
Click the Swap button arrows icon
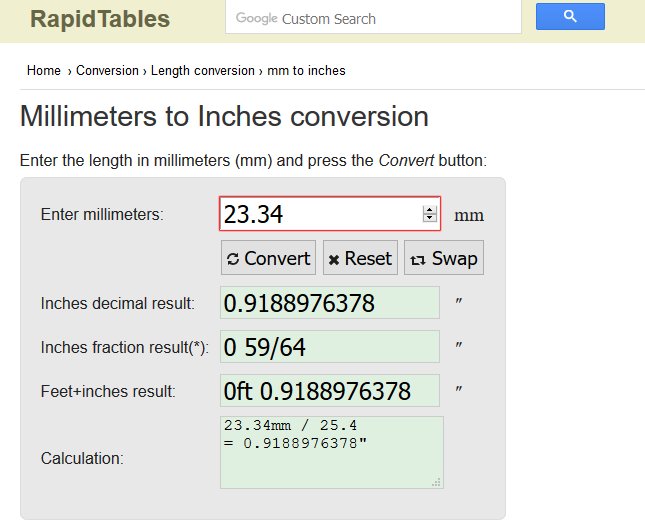point(418,260)
